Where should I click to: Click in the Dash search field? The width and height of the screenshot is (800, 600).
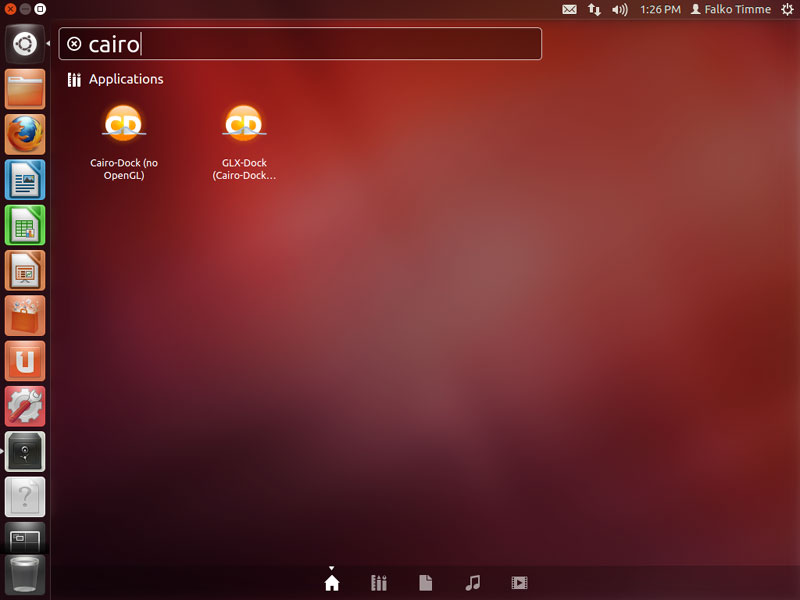[x=300, y=44]
